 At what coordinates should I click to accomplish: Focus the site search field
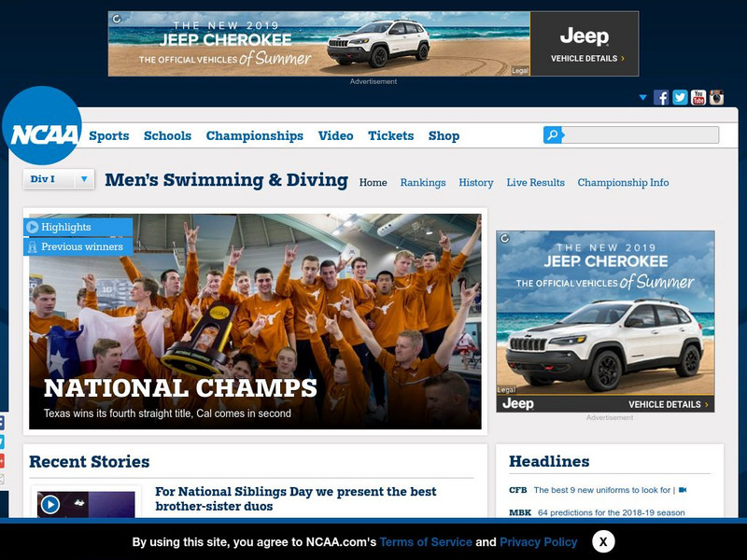point(641,135)
